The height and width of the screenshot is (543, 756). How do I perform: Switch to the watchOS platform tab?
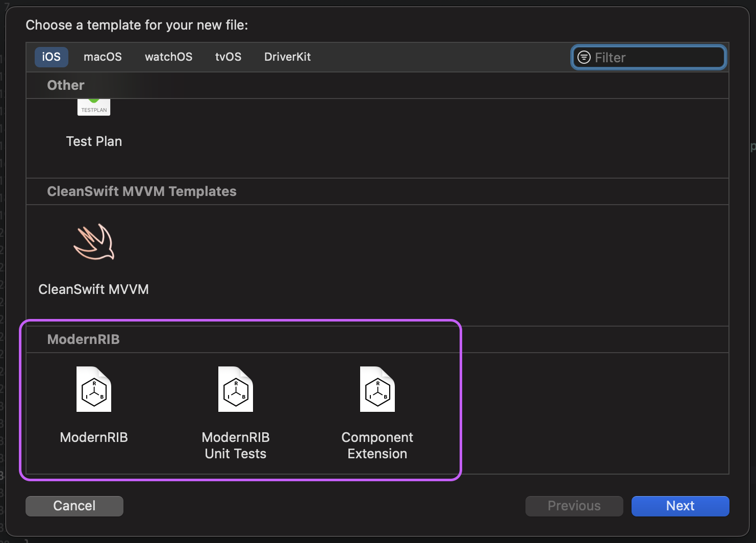[168, 57]
